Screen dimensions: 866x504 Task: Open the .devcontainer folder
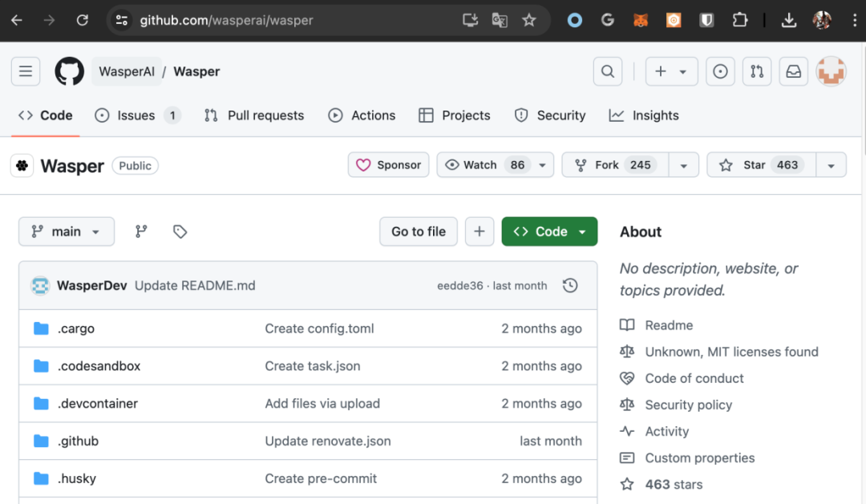pyautogui.click(x=98, y=404)
